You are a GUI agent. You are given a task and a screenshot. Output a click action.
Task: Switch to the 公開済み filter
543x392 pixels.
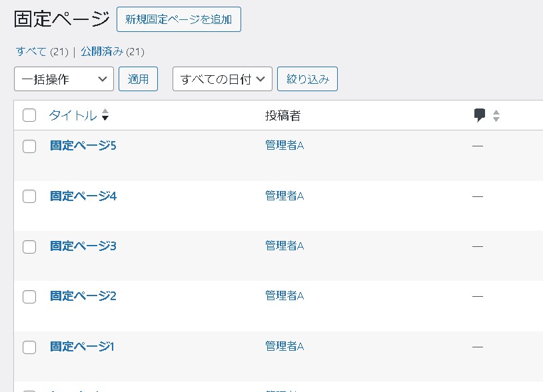(x=102, y=51)
